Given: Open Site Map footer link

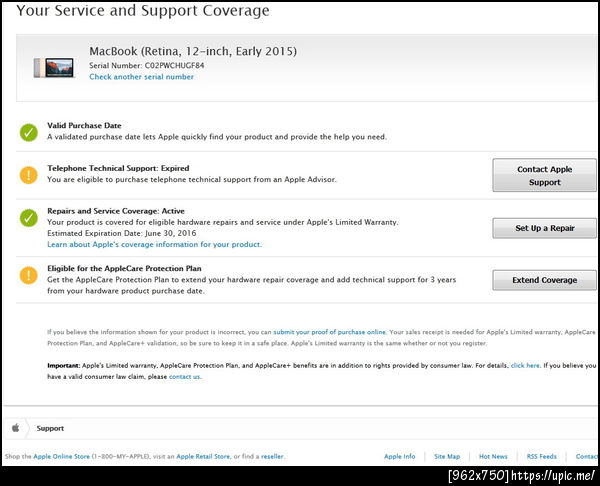Looking at the screenshot, I should [447, 456].
